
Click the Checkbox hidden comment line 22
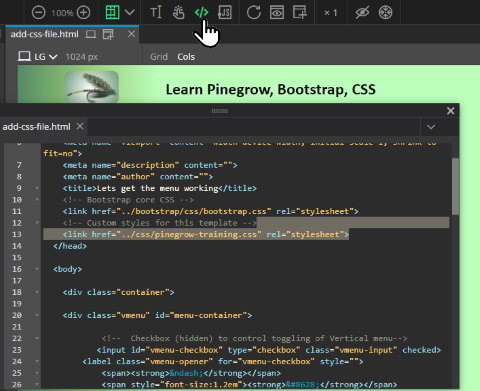click(255, 338)
